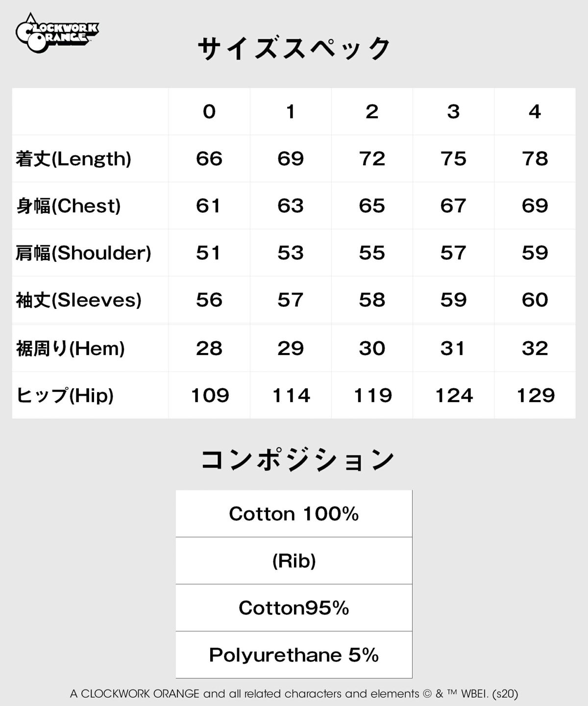Click the 裾周り(Hem) row label
The height and width of the screenshot is (706, 588).
70,349
